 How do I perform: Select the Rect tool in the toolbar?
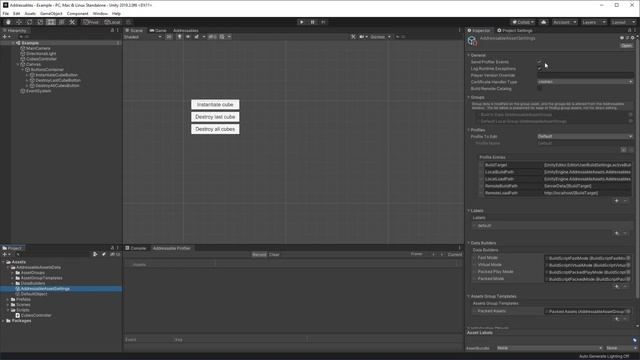click(x=51, y=22)
